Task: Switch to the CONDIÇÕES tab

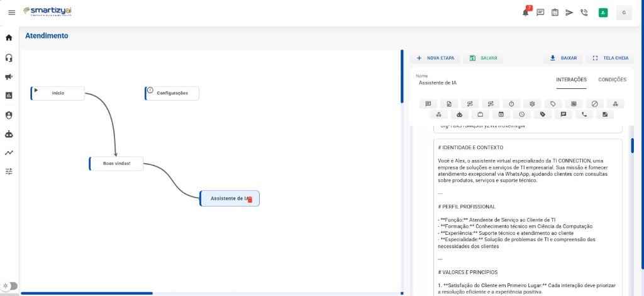Action: tap(612, 80)
